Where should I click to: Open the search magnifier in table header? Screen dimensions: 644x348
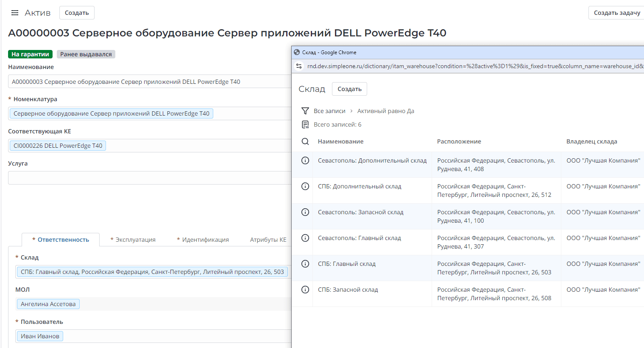click(x=305, y=141)
